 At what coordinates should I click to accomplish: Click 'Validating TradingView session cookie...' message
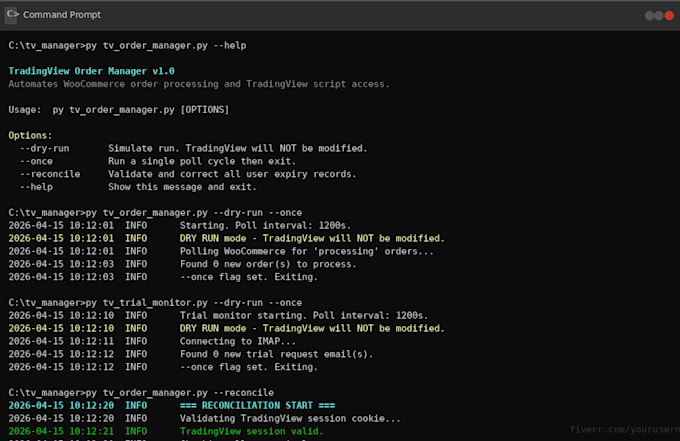[290, 418]
